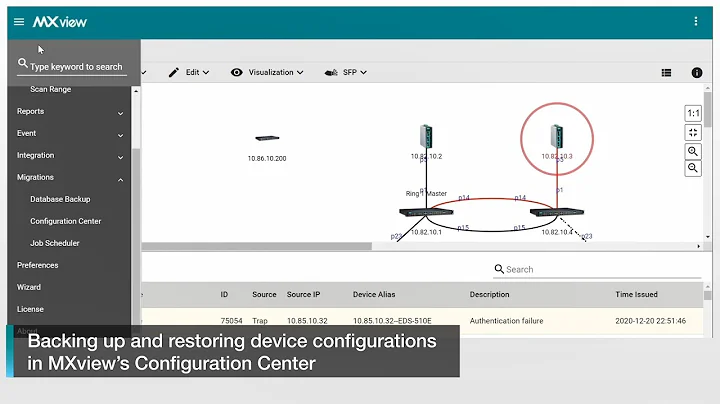Click source IP 10.85.10.32 cell
This screenshot has height=404, width=720.
click(307, 321)
